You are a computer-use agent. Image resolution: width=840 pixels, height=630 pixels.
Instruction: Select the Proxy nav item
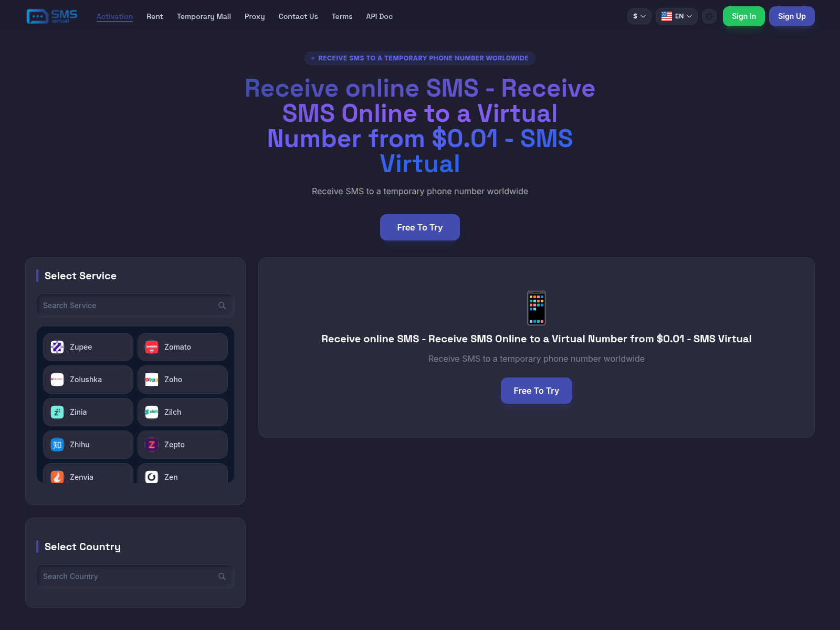pos(255,16)
